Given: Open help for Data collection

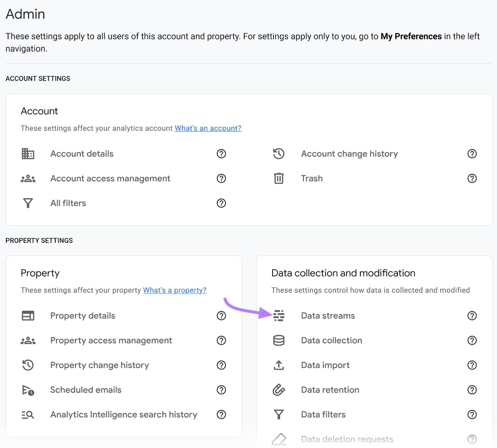Looking at the screenshot, I should pos(472,340).
